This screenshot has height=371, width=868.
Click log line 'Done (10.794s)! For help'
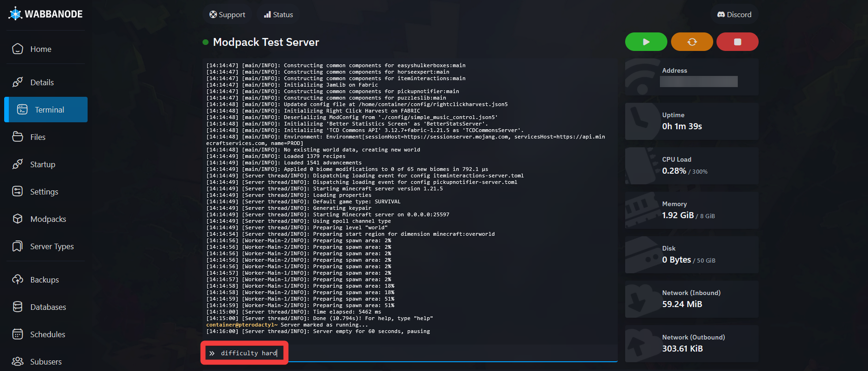tap(320, 318)
